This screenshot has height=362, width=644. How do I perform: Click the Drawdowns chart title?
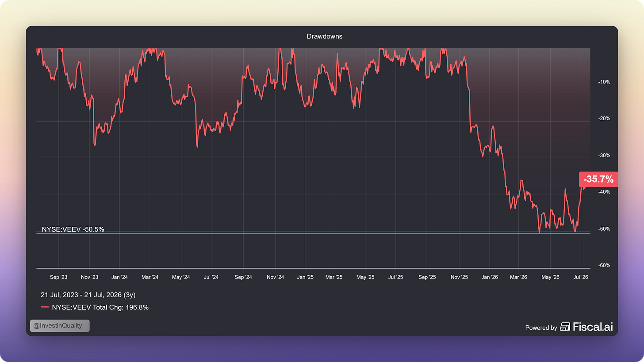click(x=325, y=36)
